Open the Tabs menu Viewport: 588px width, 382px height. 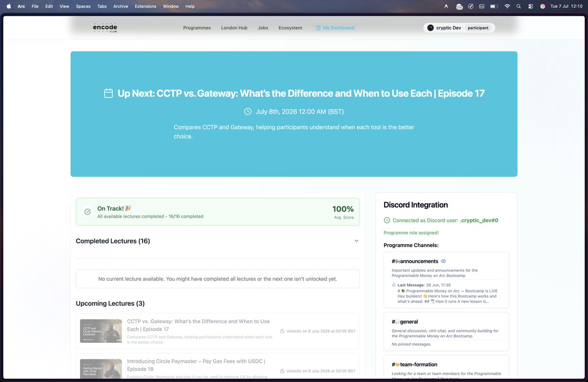(102, 6)
